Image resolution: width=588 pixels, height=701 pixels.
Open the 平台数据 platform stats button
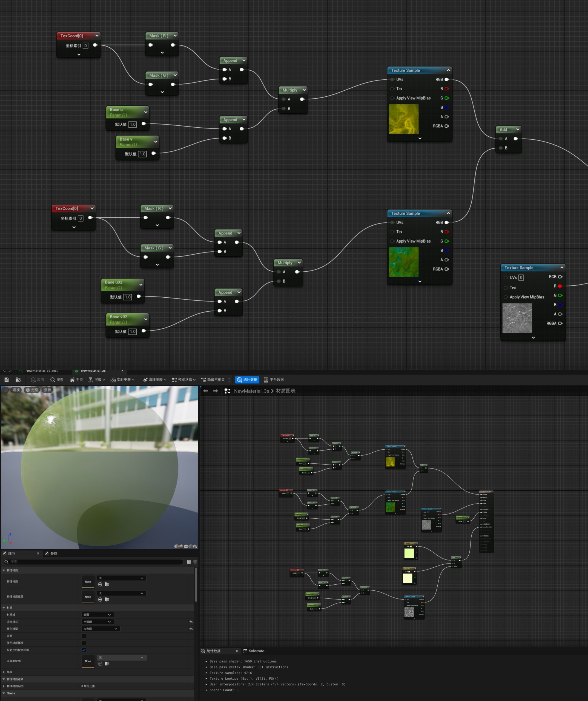point(274,380)
